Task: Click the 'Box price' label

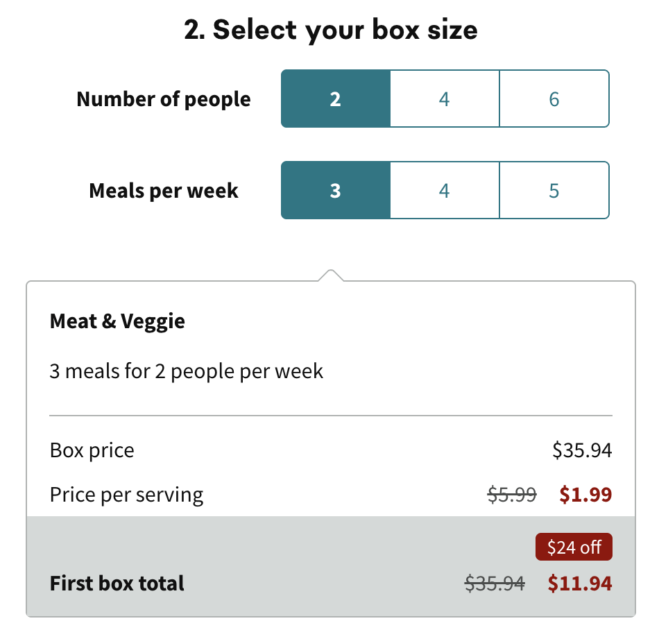Action: pos(91,450)
